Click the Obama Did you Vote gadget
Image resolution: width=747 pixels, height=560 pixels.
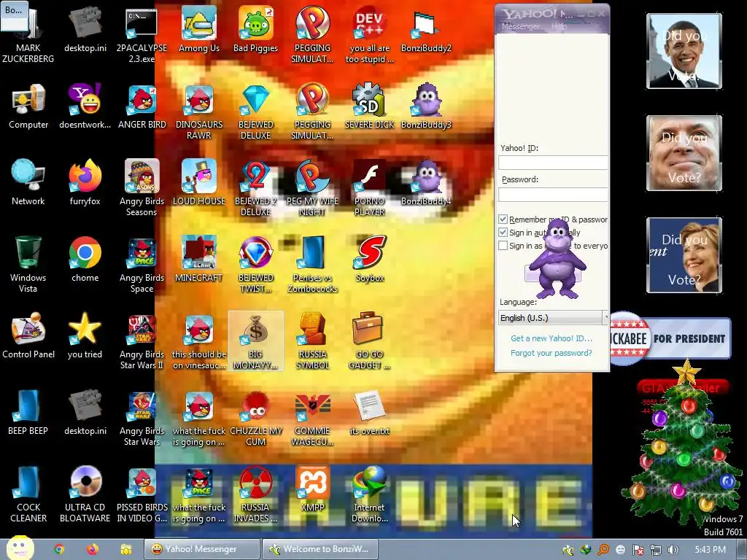[x=684, y=51]
